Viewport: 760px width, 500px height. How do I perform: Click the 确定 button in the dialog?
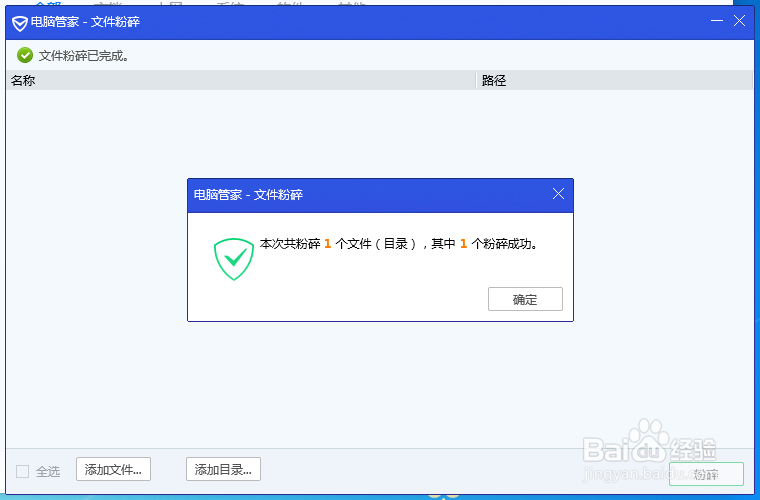point(525,299)
